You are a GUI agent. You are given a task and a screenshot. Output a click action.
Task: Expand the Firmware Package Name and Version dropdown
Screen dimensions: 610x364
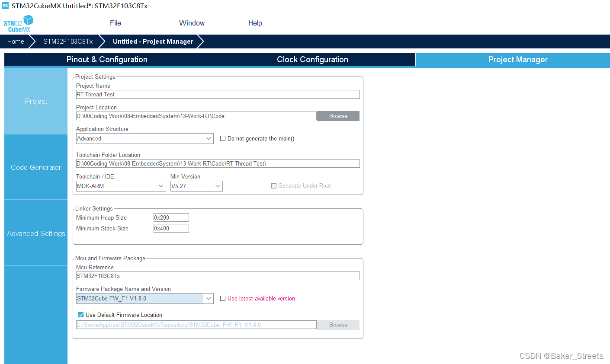tap(145, 298)
